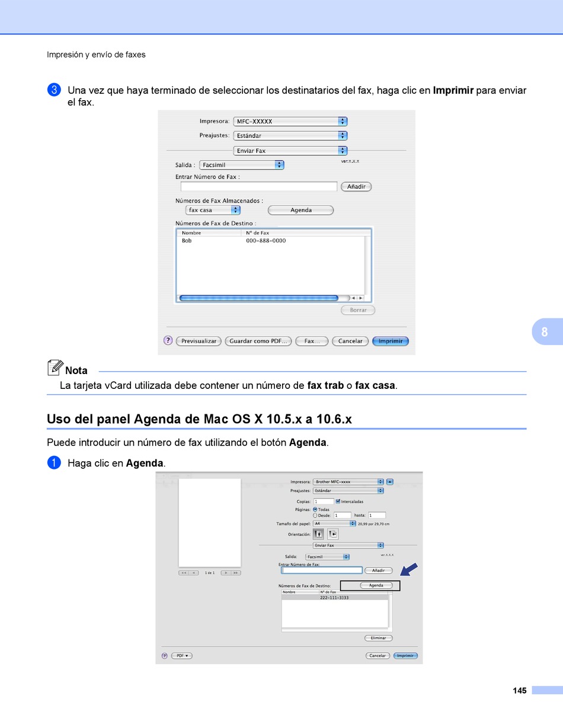The width and height of the screenshot is (563, 728).
Task: Open the Salida dropdown in the Brother MFC-xxxx dialog
Action: coord(328,557)
